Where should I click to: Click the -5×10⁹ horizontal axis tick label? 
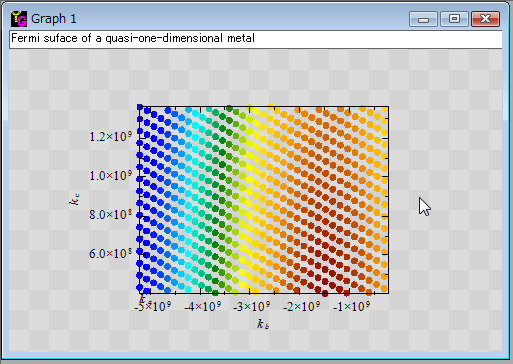(x=152, y=306)
